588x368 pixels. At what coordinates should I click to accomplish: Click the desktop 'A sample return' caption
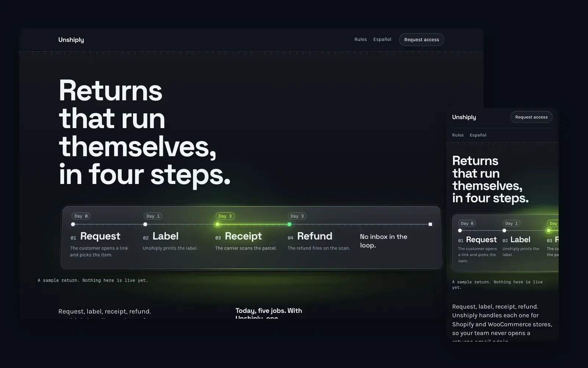(x=93, y=280)
